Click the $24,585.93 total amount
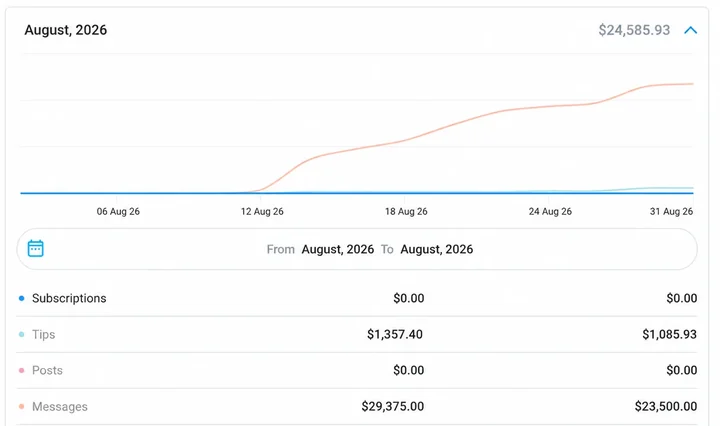720x426 pixels. click(x=634, y=30)
